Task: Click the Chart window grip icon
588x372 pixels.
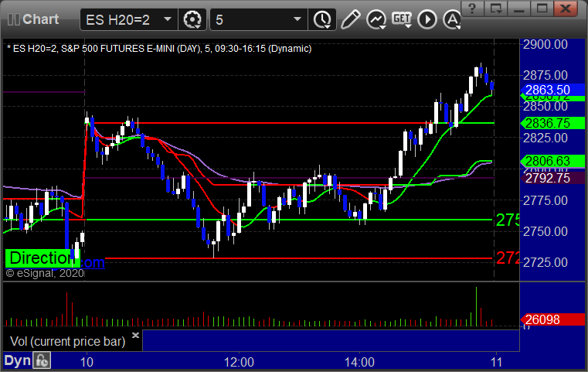Action: (13, 19)
